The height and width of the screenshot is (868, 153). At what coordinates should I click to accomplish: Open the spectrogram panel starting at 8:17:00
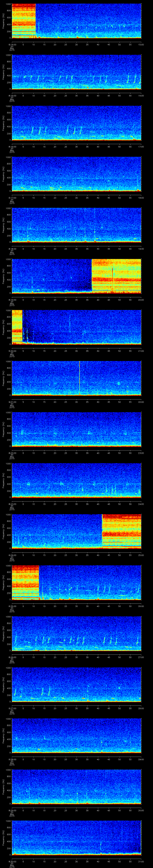click(x=77, y=174)
